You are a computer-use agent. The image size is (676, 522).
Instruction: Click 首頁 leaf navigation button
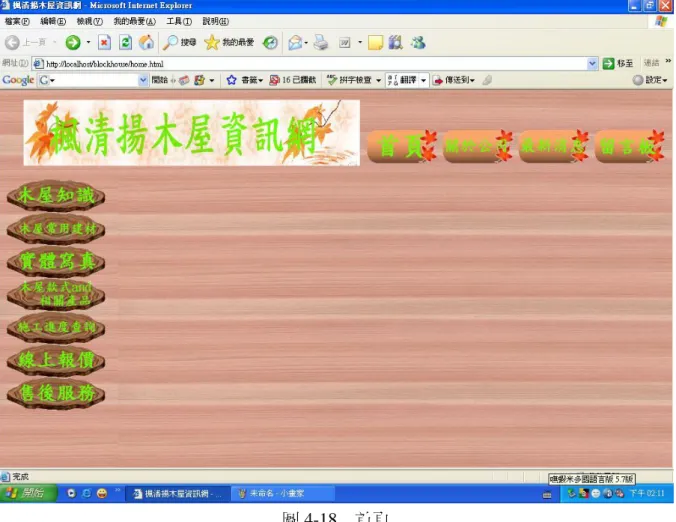point(402,146)
